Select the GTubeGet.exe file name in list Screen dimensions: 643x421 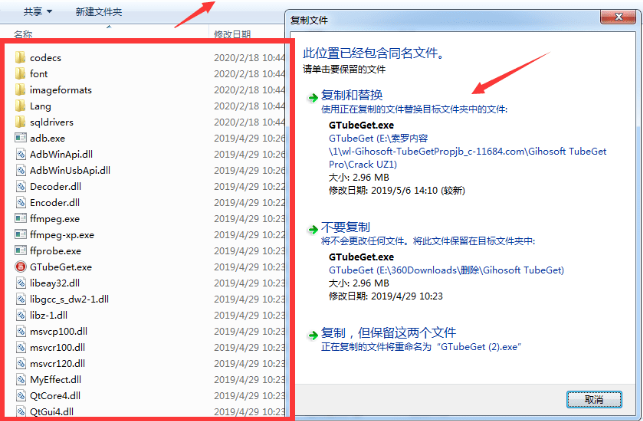coord(61,267)
